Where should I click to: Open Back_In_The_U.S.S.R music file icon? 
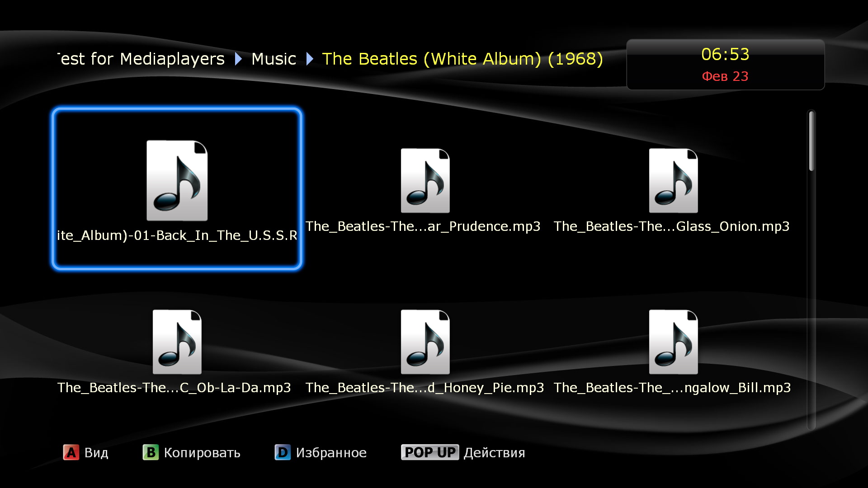point(177,180)
